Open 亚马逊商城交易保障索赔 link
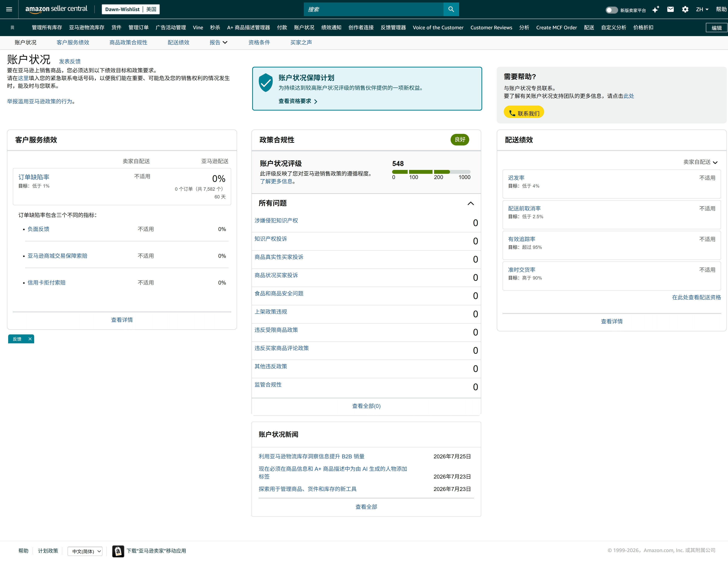 tap(57, 256)
